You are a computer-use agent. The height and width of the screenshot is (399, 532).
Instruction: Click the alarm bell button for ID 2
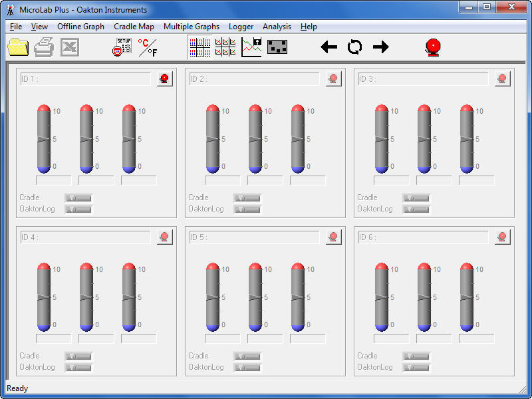[334, 78]
